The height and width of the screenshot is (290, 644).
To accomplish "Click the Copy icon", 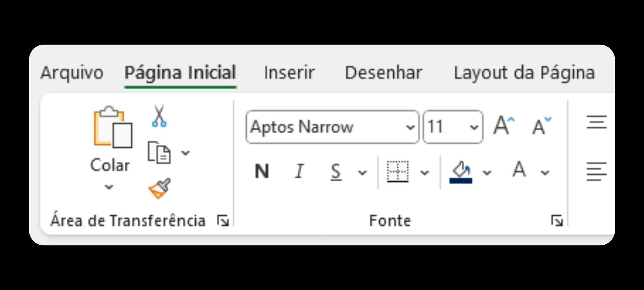I will [x=159, y=153].
